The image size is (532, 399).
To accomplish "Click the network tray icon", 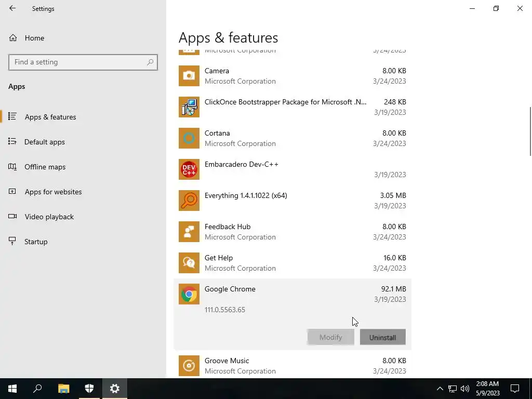I will coord(453,389).
